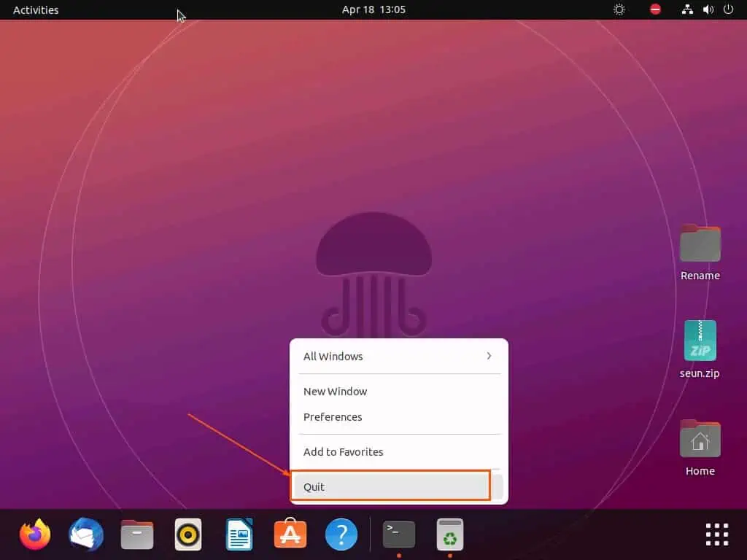Click the 'seun.zip' file label
Image resolution: width=747 pixels, height=560 pixels.
coord(700,373)
